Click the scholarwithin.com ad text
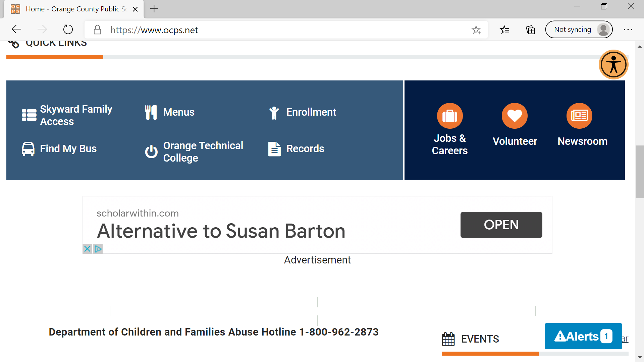Viewport: 644px width, 362px height. [138, 213]
